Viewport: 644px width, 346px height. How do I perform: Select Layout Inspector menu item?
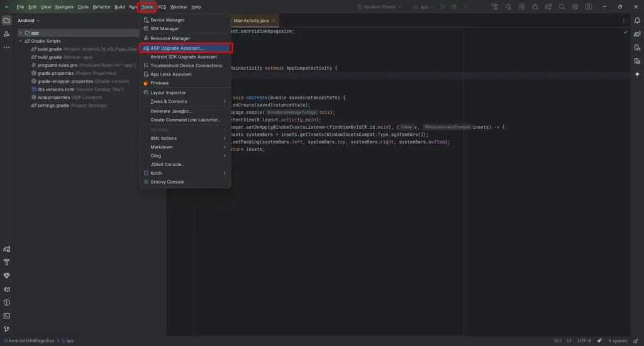coord(186,93)
